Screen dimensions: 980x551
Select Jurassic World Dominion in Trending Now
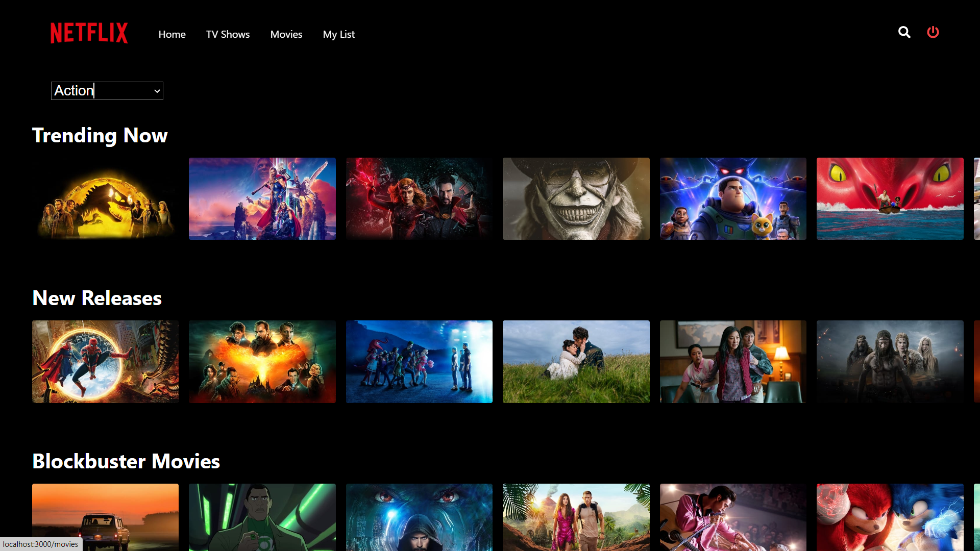point(105,198)
